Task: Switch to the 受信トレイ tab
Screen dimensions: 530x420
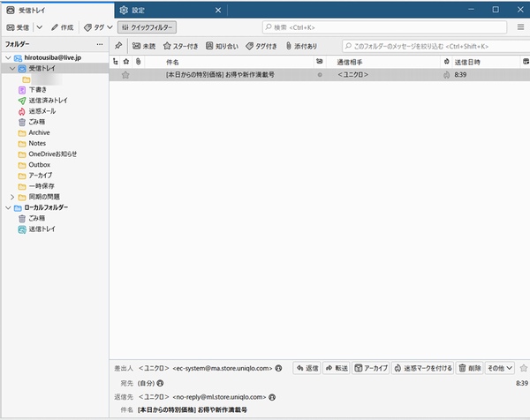Action: click(57, 10)
